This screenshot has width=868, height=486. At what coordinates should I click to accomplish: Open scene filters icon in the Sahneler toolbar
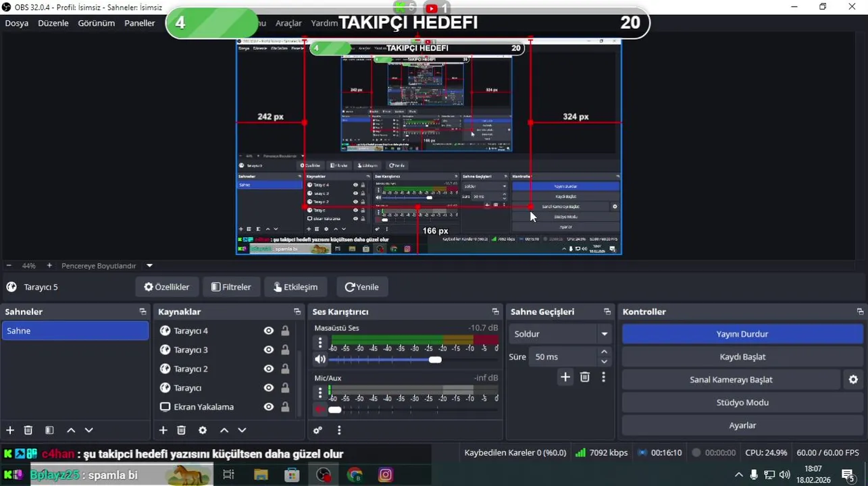coord(49,430)
